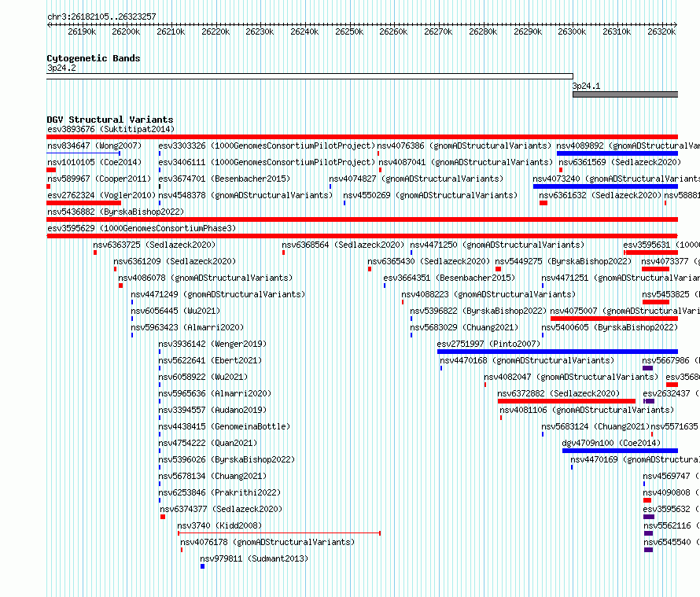
Task: Open nsv6253846 (Prakrithi2022) variant
Action: click(219, 493)
